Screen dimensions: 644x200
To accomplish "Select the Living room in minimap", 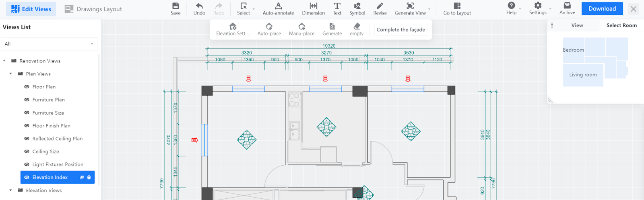I will click(x=582, y=75).
